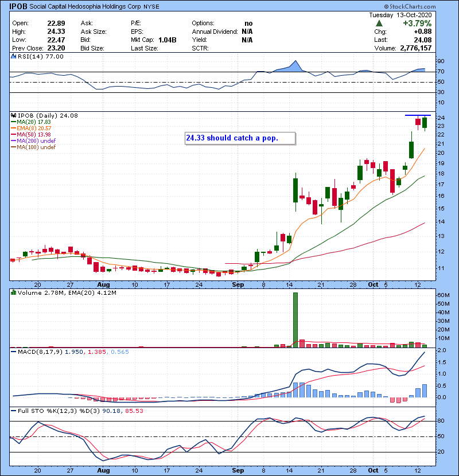Click the Options value 'no'
Screen dimensions: 459x476
tap(248, 24)
